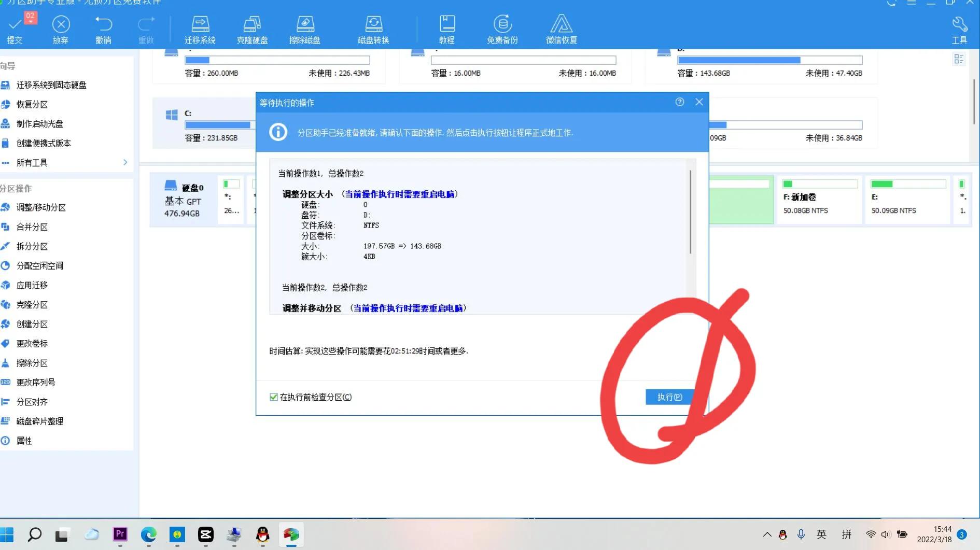Viewport: 980px width, 550px height.
Task: Click the 撤销 (Undo) icon
Action: (103, 29)
